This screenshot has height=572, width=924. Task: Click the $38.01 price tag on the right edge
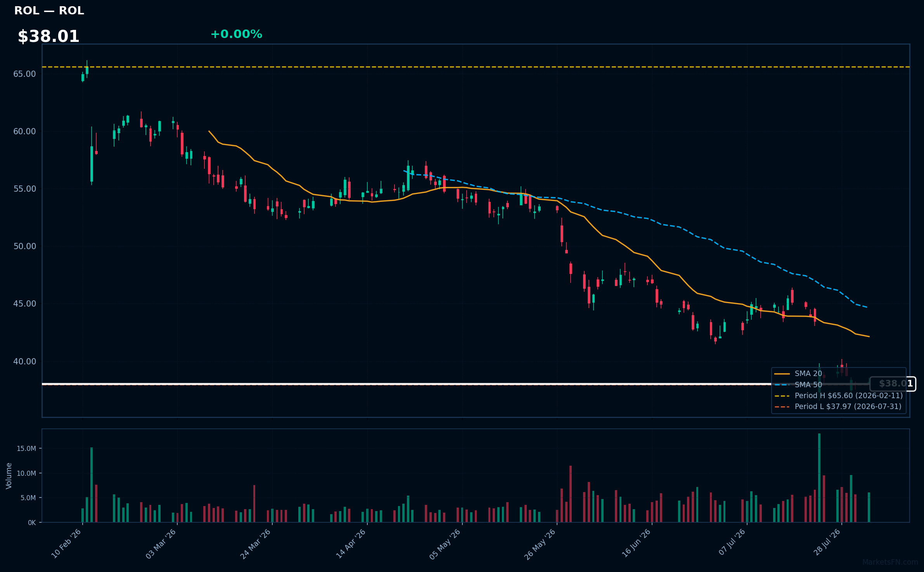[893, 384]
